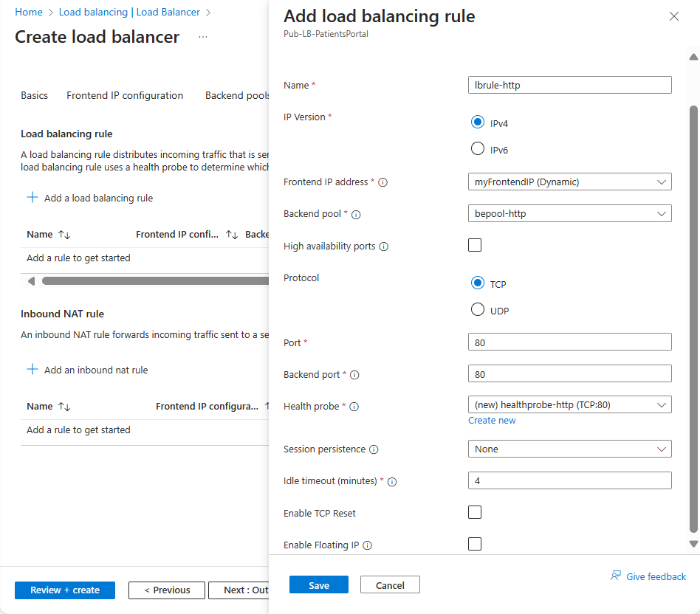This screenshot has height=614, width=700.
Task: Open the Health probe dropdown
Action: pos(569,404)
